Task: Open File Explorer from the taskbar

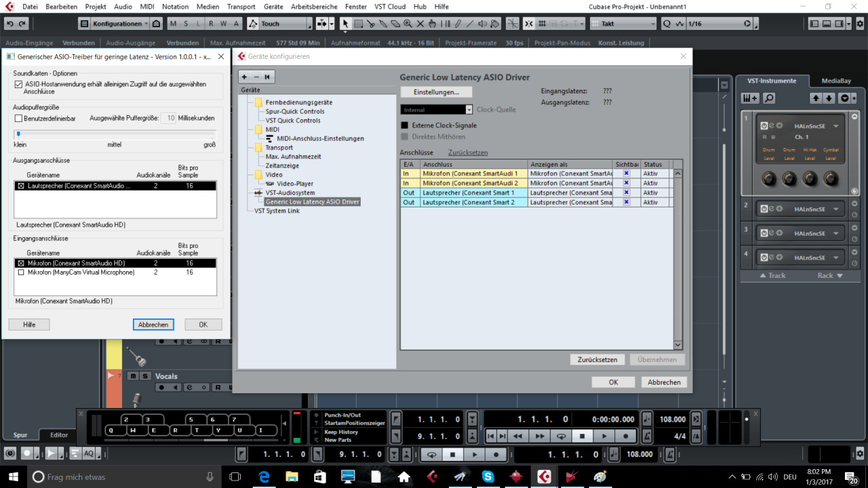Action: (292, 476)
